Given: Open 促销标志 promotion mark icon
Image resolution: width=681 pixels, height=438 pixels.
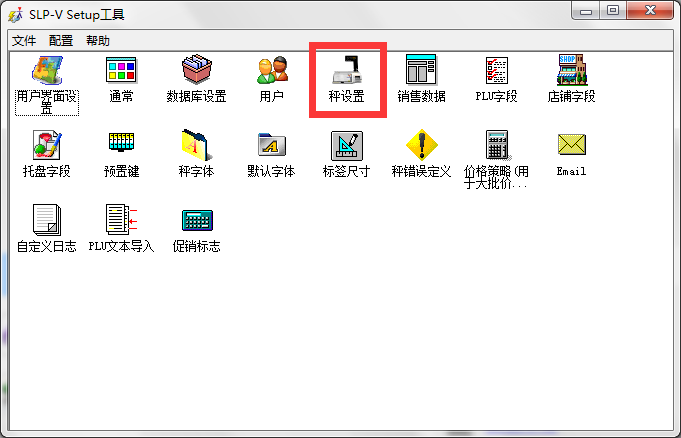Looking at the screenshot, I should point(197,220).
